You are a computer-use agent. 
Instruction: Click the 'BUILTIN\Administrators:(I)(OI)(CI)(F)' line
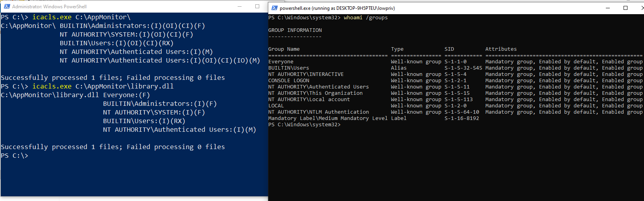click(132, 26)
